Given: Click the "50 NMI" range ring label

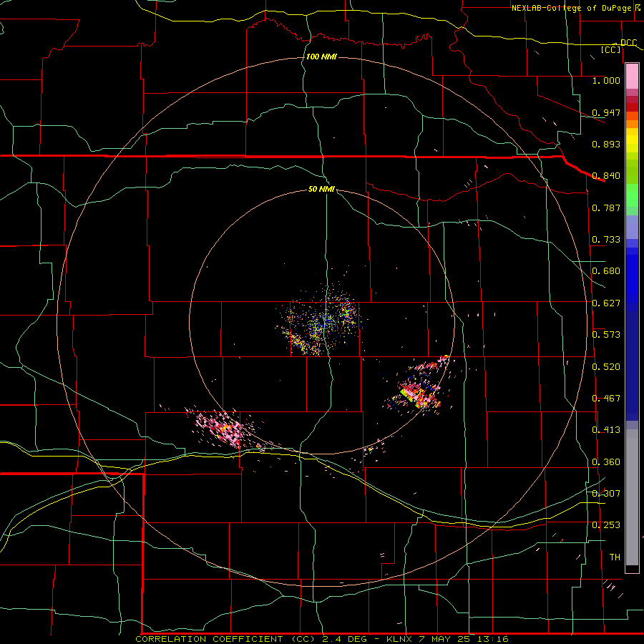Looking at the screenshot, I should 321,190.
